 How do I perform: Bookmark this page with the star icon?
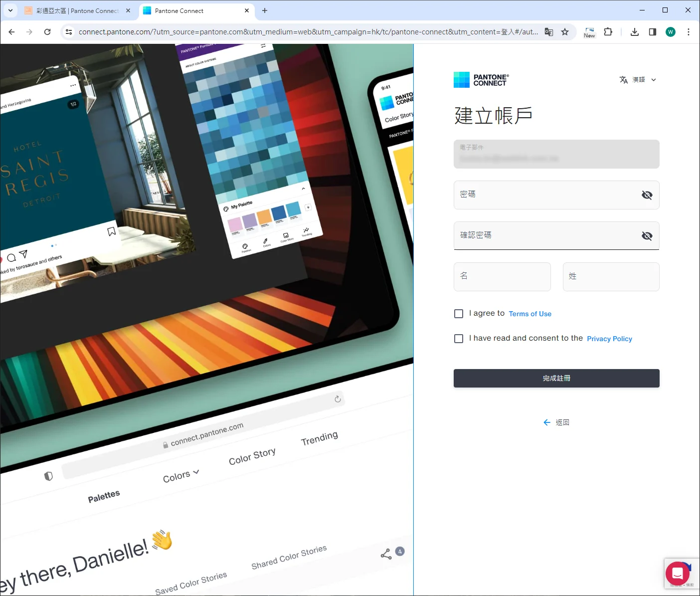click(x=565, y=32)
